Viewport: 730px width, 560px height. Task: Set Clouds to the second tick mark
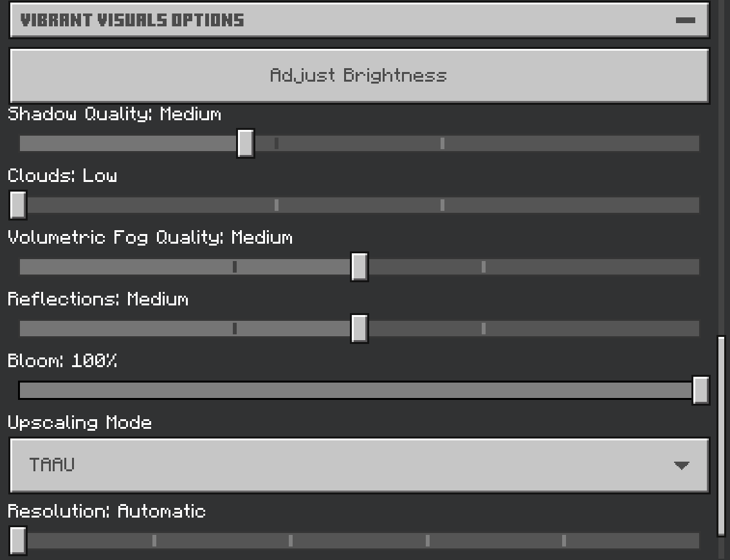(443, 205)
